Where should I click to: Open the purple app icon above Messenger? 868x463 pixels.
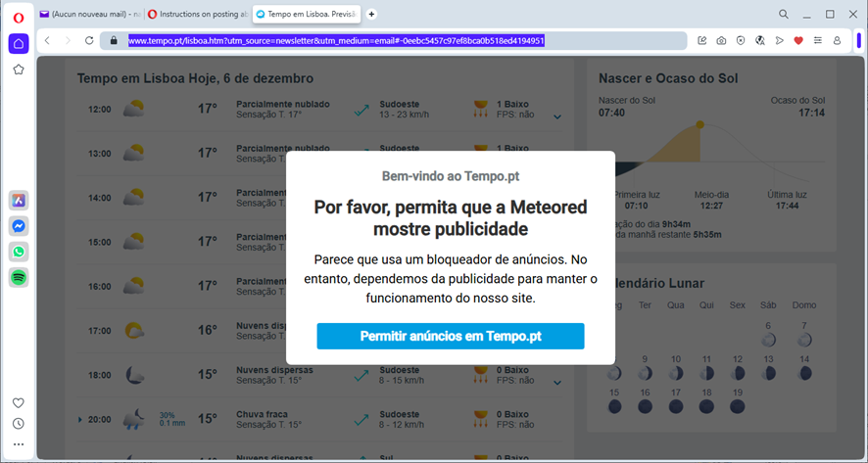click(19, 201)
